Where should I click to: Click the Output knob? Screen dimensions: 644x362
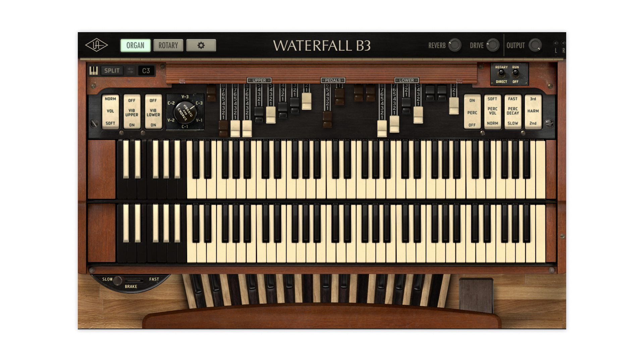point(535,45)
